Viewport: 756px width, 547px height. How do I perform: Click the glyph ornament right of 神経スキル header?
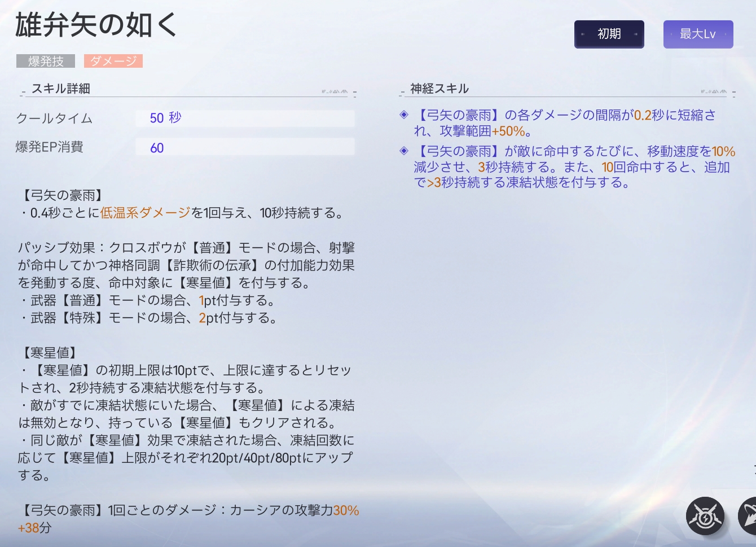click(x=713, y=91)
